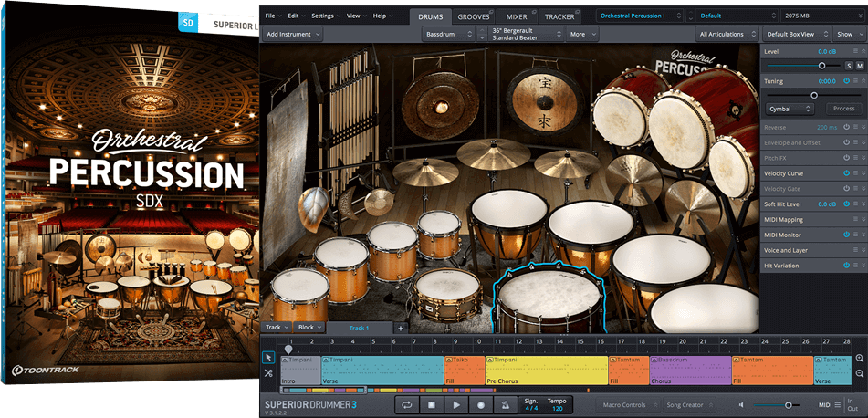
Task: Zoom in the timeline with magnifier plus
Action: point(860,358)
